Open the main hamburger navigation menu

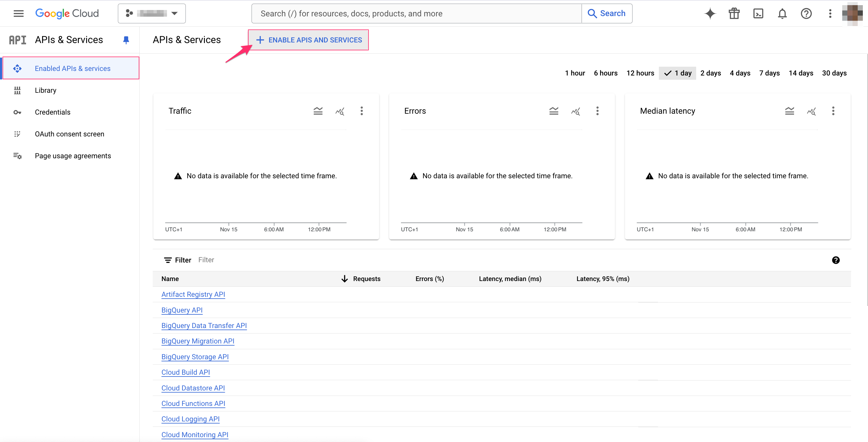click(x=18, y=13)
